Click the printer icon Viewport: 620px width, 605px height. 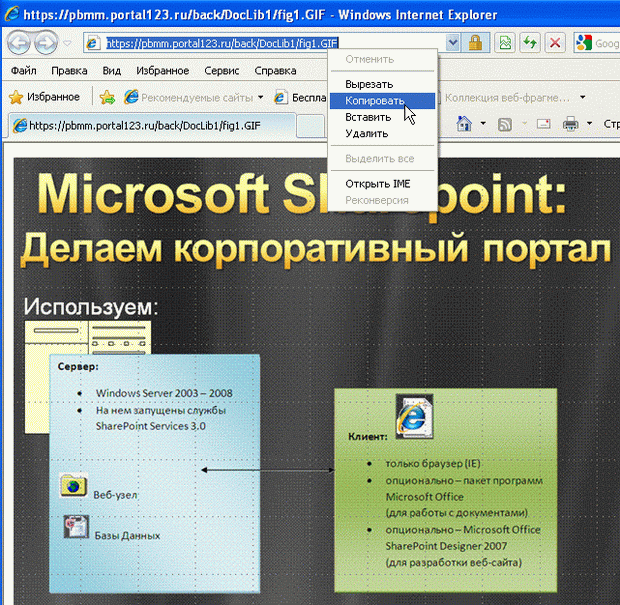click(x=571, y=124)
